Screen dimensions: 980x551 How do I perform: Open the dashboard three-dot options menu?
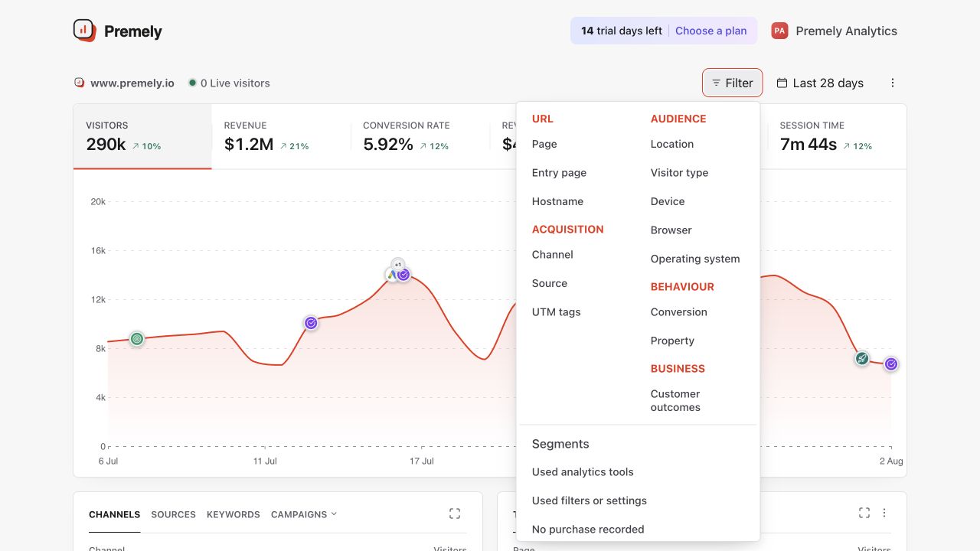pos(892,83)
